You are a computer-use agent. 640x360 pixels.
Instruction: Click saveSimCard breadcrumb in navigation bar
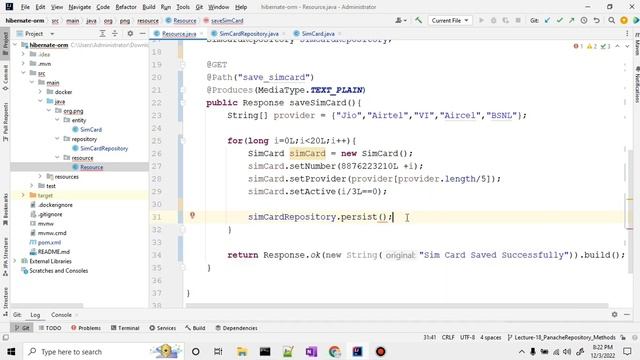click(x=223, y=20)
